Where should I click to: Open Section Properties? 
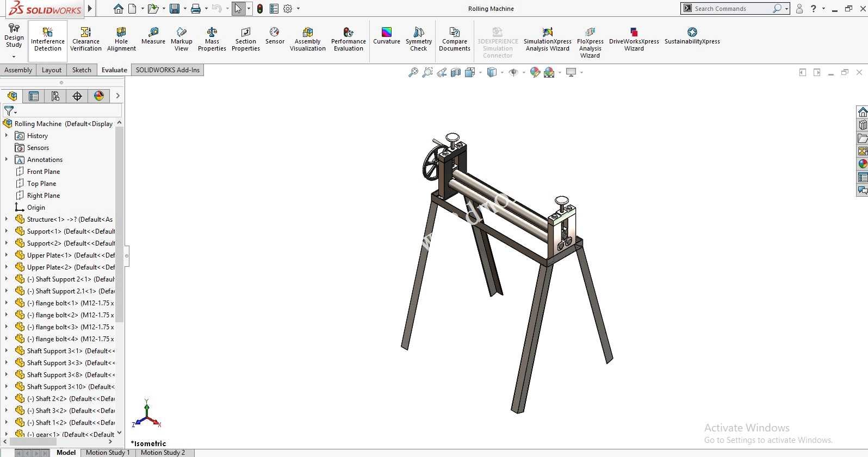coord(246,39)
